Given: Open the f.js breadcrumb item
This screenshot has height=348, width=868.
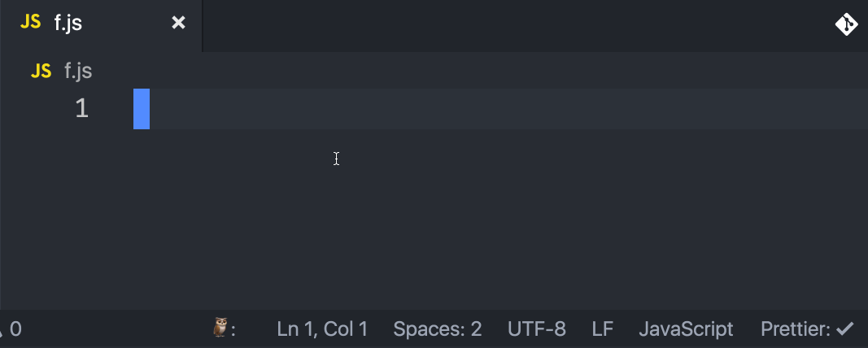Looking at the screenshot, I should [x=78, y=72].
